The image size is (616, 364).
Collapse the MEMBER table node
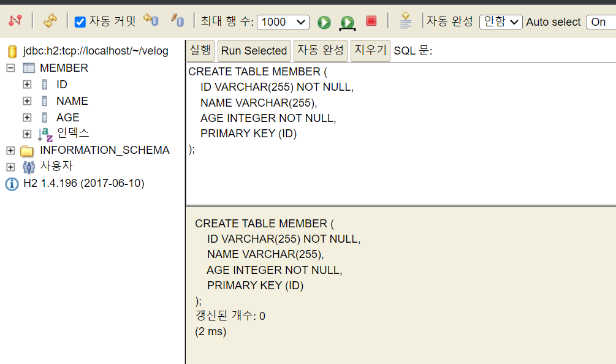click(x=10, y=68)
